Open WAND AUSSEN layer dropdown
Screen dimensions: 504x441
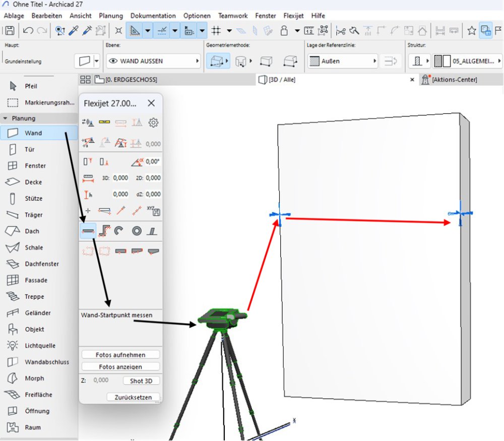[x=154, y=61]
